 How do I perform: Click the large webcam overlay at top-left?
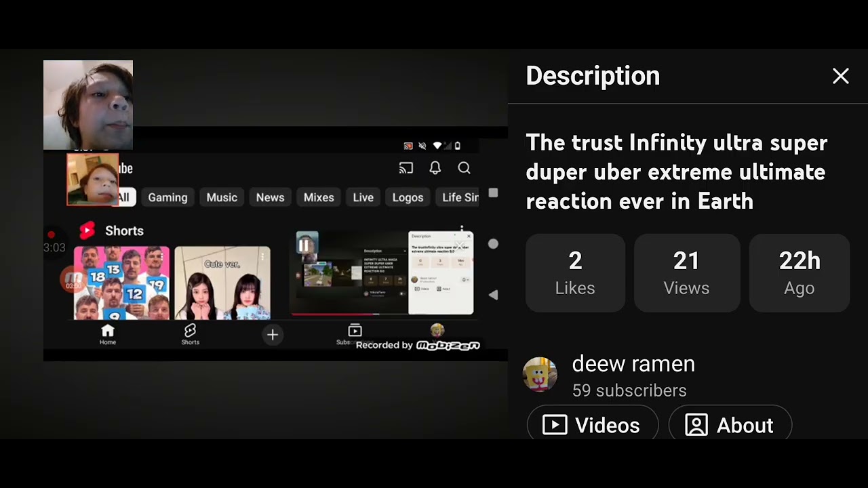coord(88,105)
